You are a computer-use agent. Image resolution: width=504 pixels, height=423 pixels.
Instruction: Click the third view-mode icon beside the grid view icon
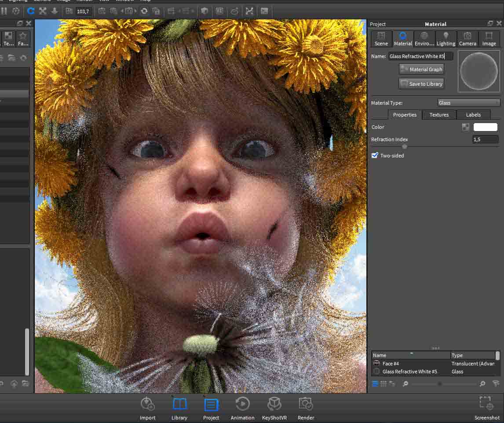pos(392,384)
